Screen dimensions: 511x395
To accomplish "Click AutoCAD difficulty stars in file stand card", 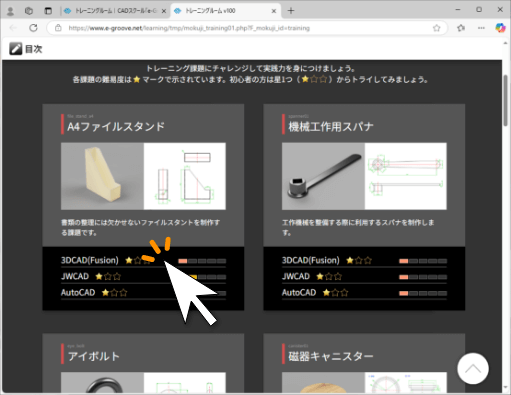I will tap(114, 293).
